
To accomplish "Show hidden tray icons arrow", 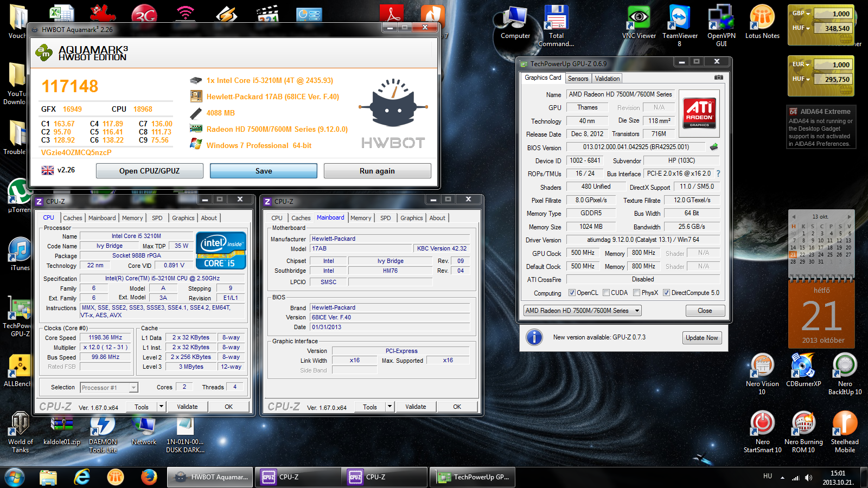I will (x=782, y=478).
